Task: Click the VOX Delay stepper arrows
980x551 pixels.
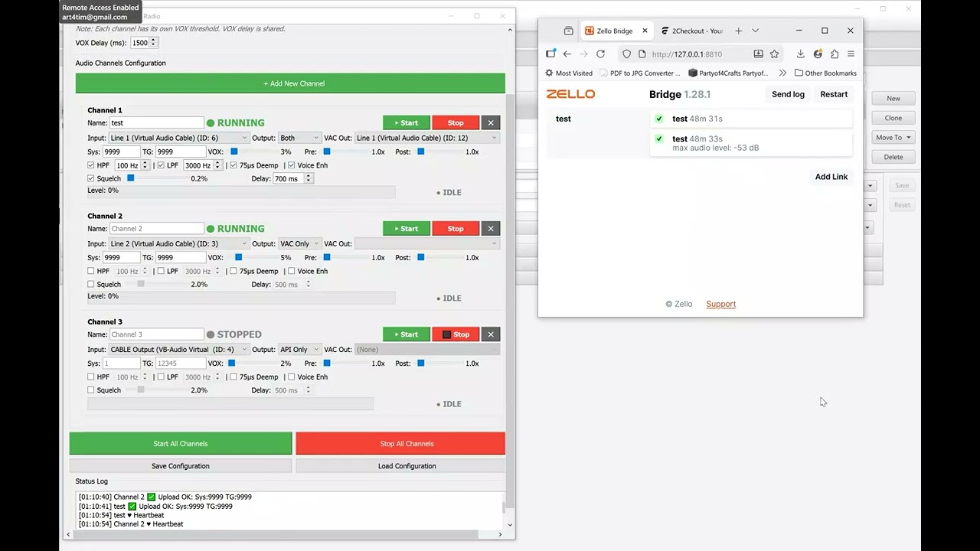Action: [x=154, y=43]
